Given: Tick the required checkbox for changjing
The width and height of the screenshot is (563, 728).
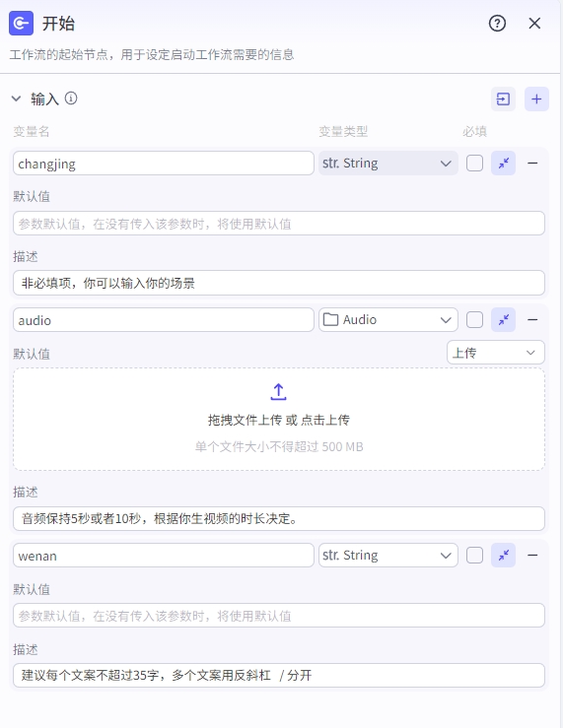Looking at the screenshot, I should (474, 164).
